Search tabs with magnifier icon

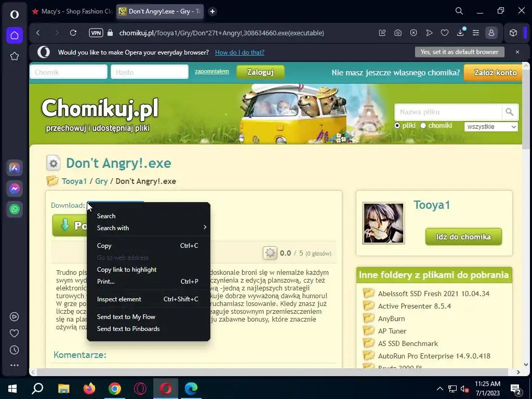(x=459, y=11)
